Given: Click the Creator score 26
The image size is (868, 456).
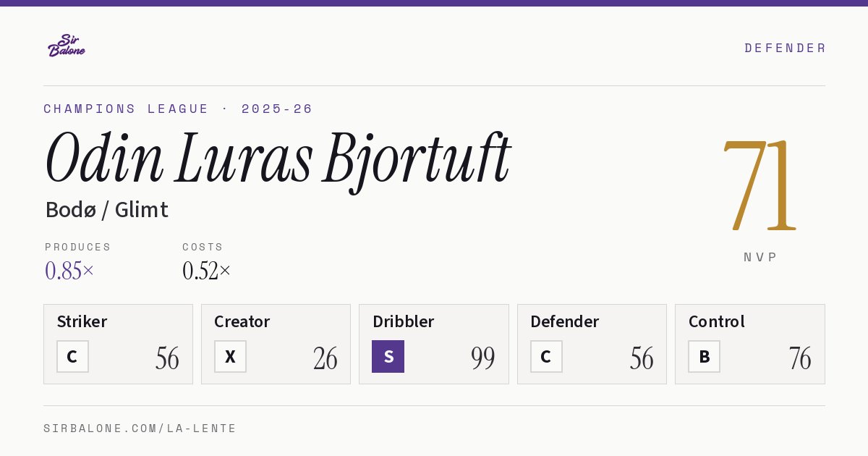Looking at the screenshot, I should [325, 358].
